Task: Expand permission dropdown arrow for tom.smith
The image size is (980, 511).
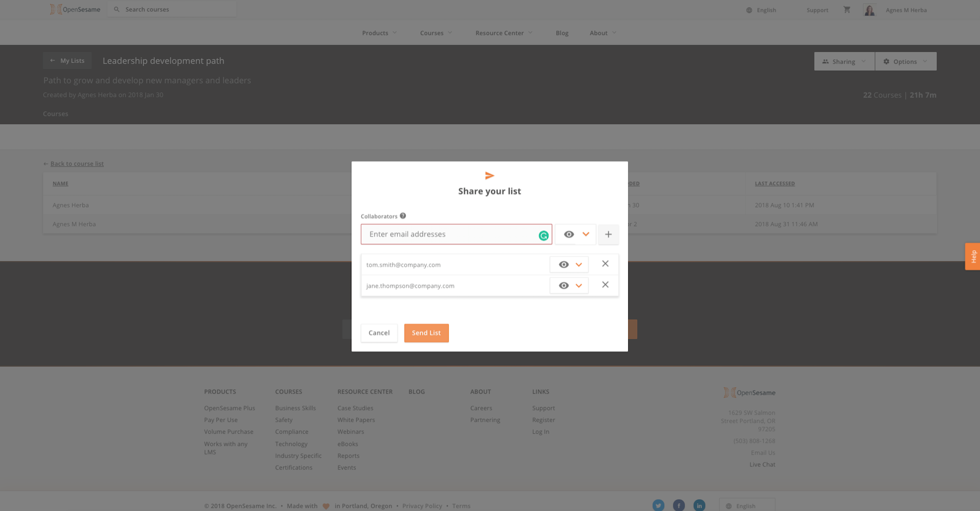Action: point(579,264)
